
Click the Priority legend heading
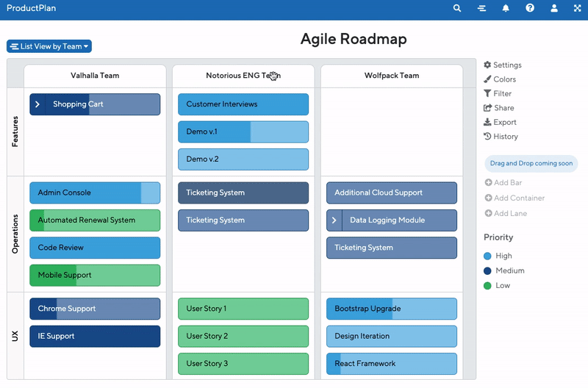[x=498, y=237]
